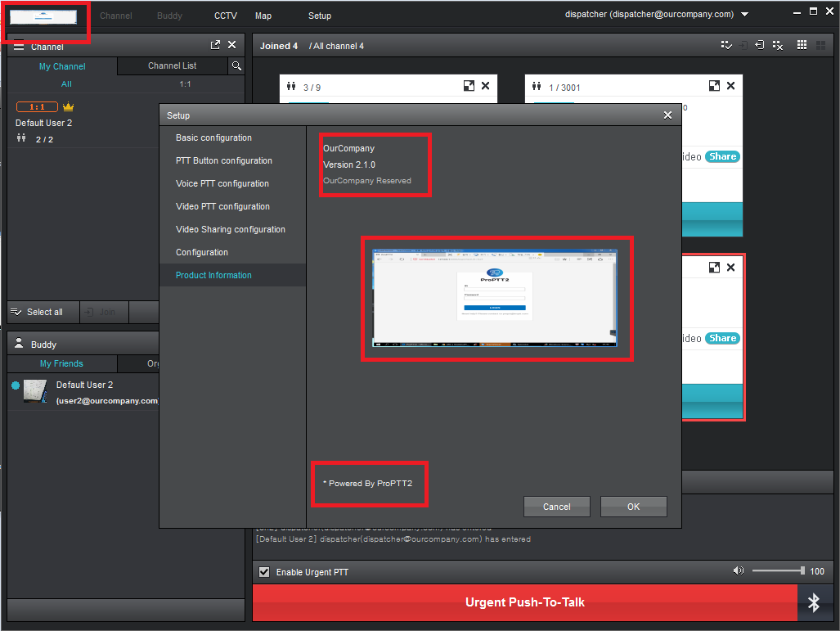This screenshot has height=631, width=840.
Task: Filter My Channel list by 1:1
Action: tap(185, 84)
